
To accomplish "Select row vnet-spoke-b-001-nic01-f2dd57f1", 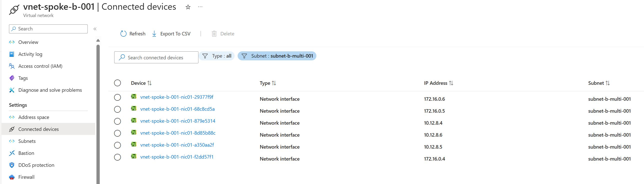I will 117,157.
